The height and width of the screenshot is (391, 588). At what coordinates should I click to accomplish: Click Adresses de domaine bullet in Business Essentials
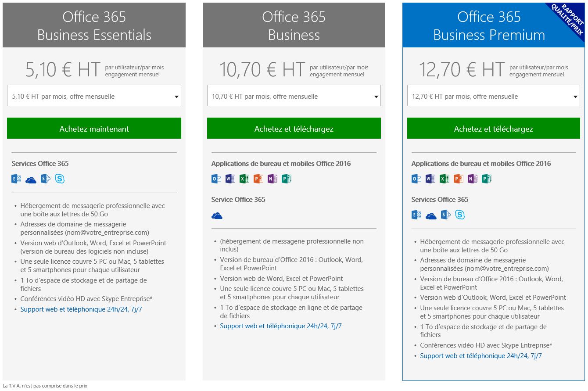(x=85, y=228)
